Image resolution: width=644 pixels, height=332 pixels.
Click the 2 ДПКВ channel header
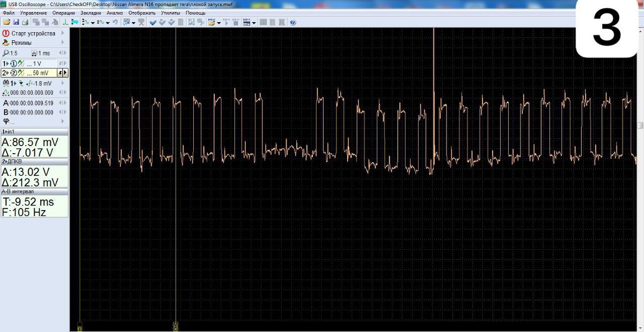pyautogui.click(x=34, y=161)
